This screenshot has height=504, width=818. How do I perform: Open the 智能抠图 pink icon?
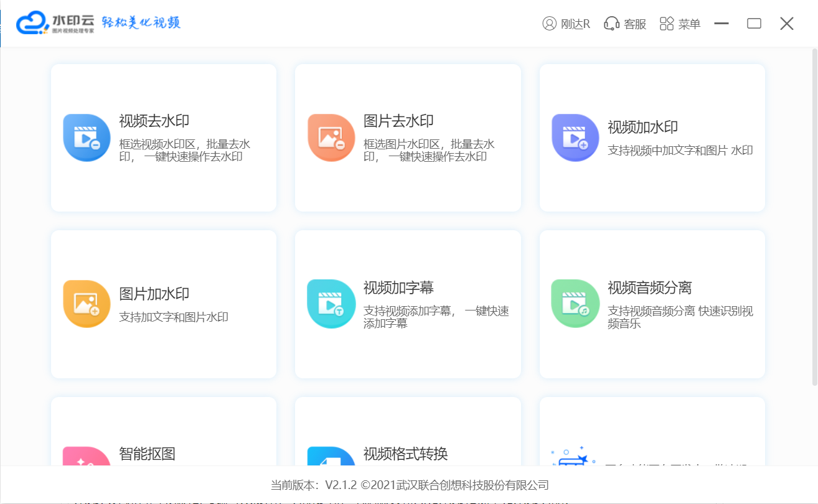click(x=87, y=457)
